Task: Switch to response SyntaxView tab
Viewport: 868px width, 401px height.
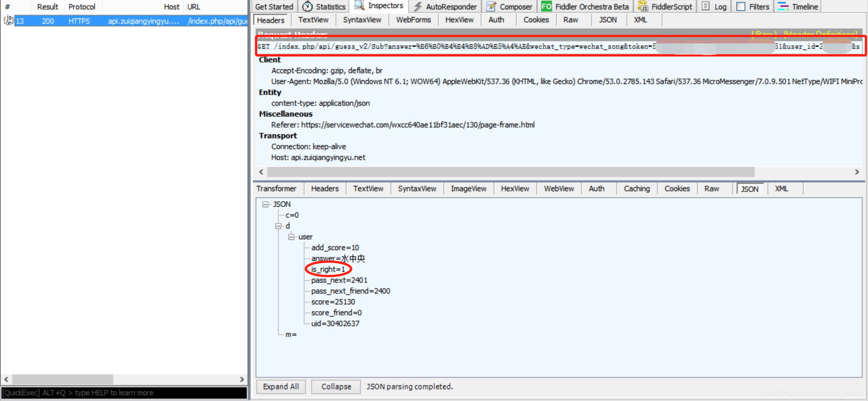Action: click(417, 189)
